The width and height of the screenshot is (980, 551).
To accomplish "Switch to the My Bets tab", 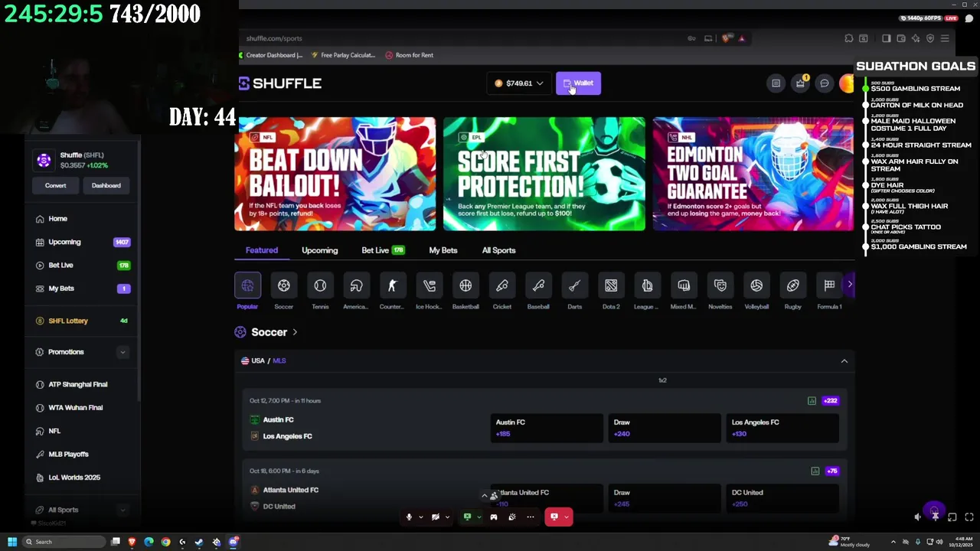I will (443, 250).
